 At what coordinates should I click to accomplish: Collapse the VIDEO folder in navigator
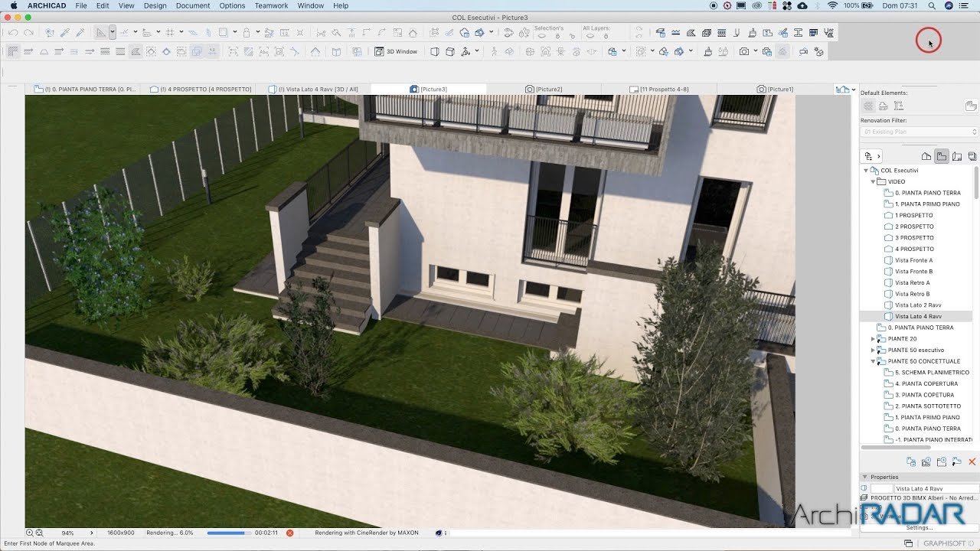coord(873,182)
